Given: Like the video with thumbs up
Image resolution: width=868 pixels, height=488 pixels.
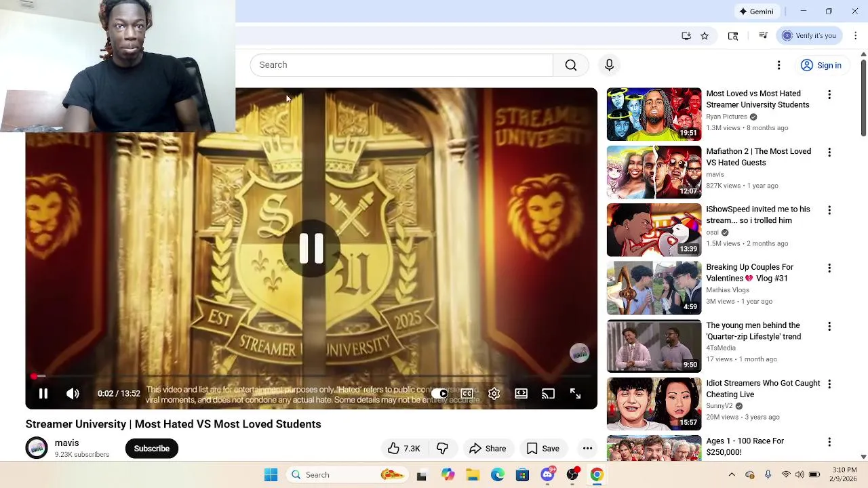Looking at the screenshot, I should point(404,449).
